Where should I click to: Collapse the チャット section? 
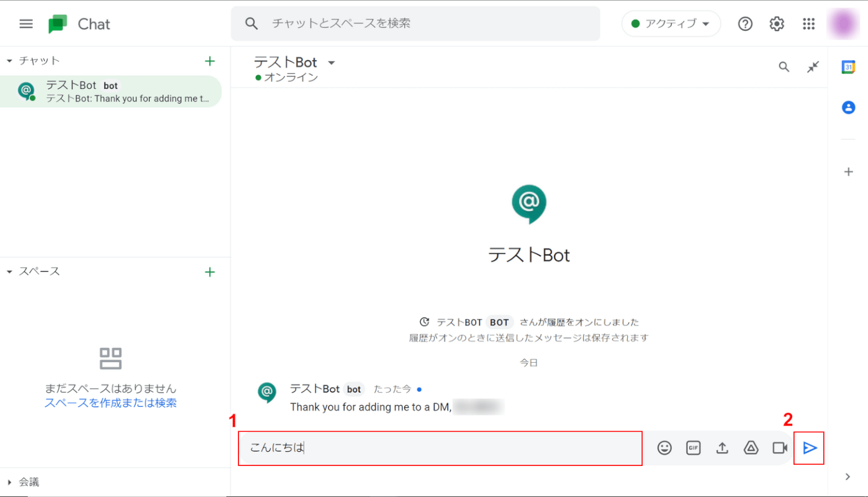tap(9, 61)
